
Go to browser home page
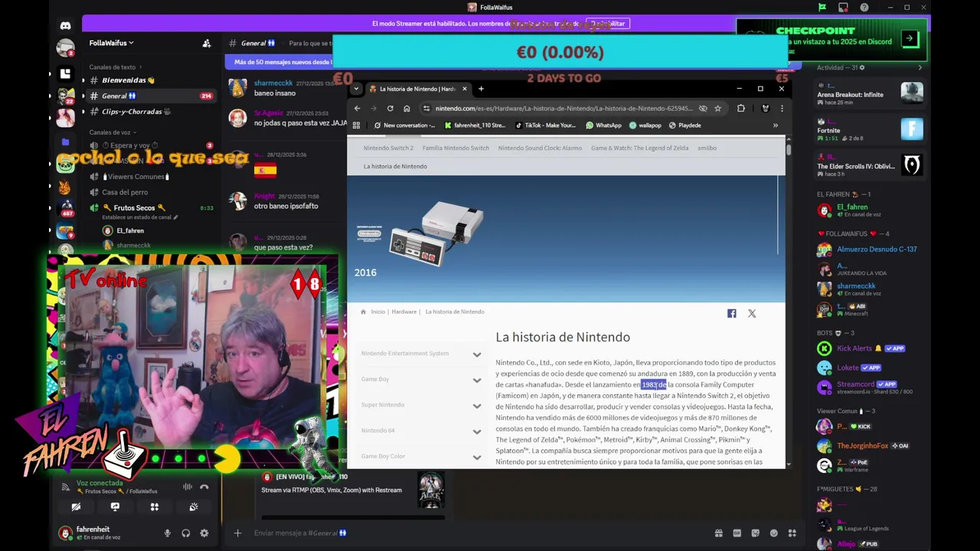pos(407,109)
